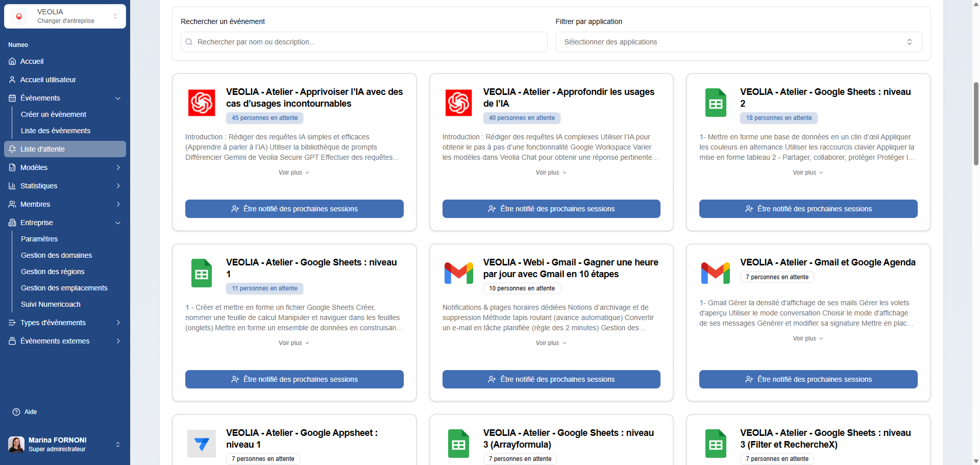Click the Statistiques chart icon in sidebar
The height and width of the screenshot is (465, 980).
click(x=12, y=186)
